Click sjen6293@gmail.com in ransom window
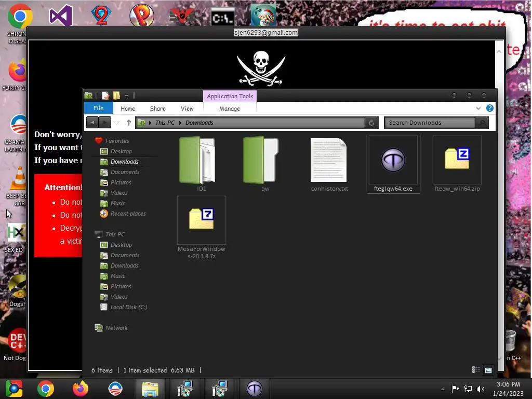Viewport: 532px width, 399px height. (266, 33)
